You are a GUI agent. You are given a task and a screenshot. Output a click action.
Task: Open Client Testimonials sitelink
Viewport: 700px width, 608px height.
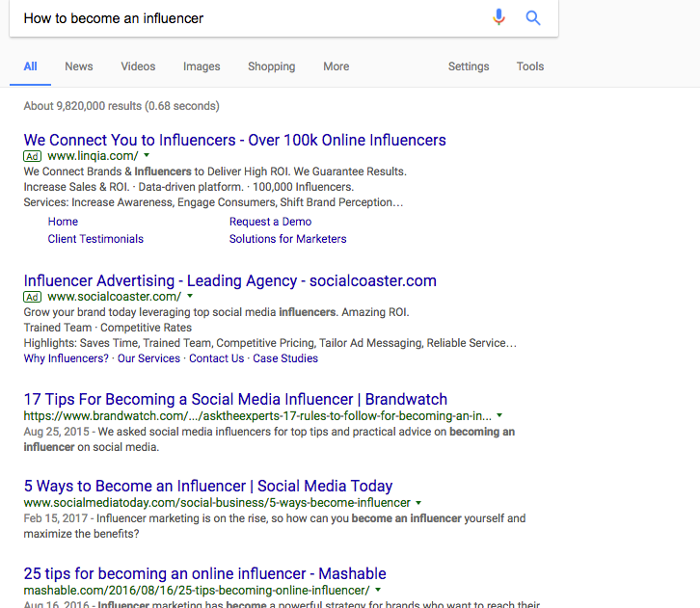95,239
